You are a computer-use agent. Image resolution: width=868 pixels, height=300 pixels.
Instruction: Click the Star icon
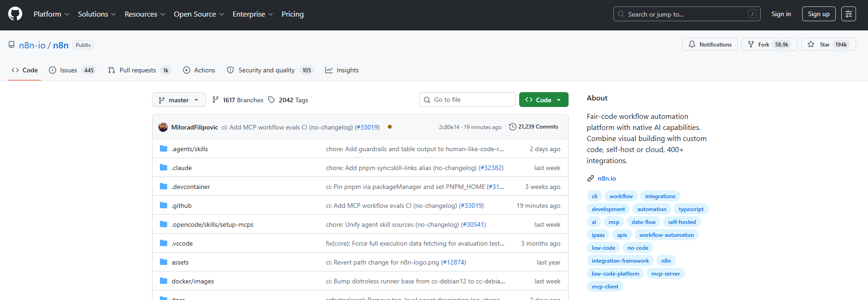coord(811,44)
